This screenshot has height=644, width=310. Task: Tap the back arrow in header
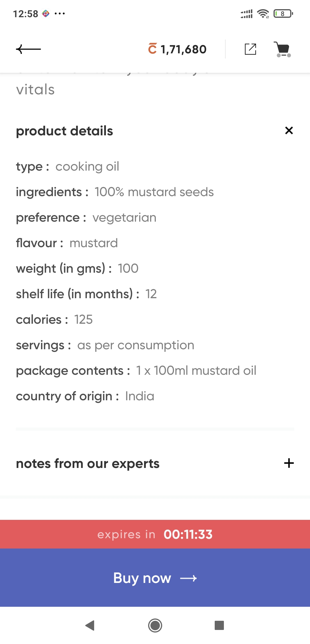pyautogui.click(x=28, y=49)
